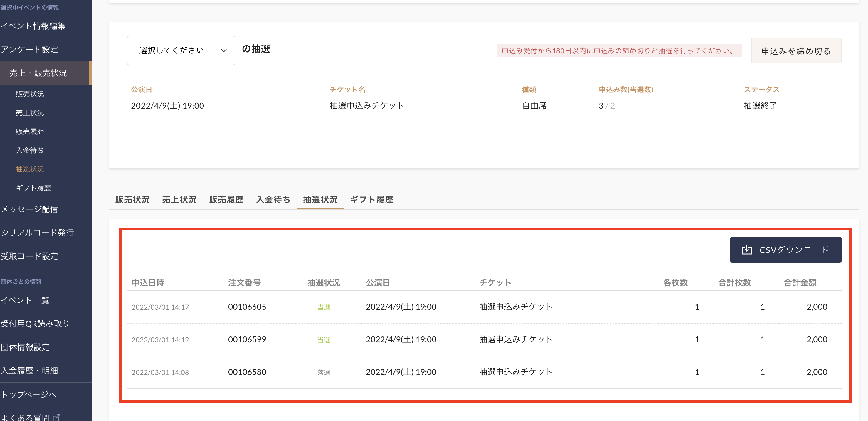Click the dropdown chevron arrow
The image size is (868, 421).
pyautogui.click(x=223, y=50)
